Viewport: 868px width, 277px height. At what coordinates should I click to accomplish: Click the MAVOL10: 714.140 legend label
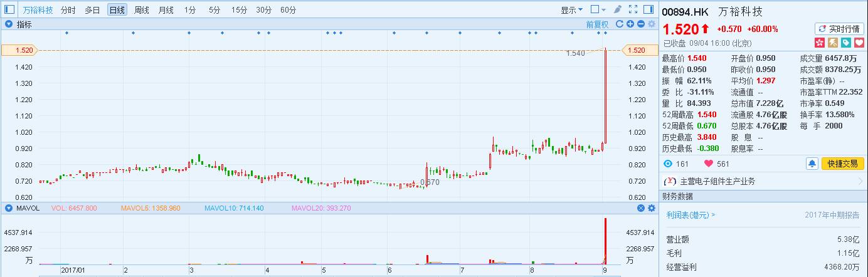pyautogui.click(x=234, y=208)
